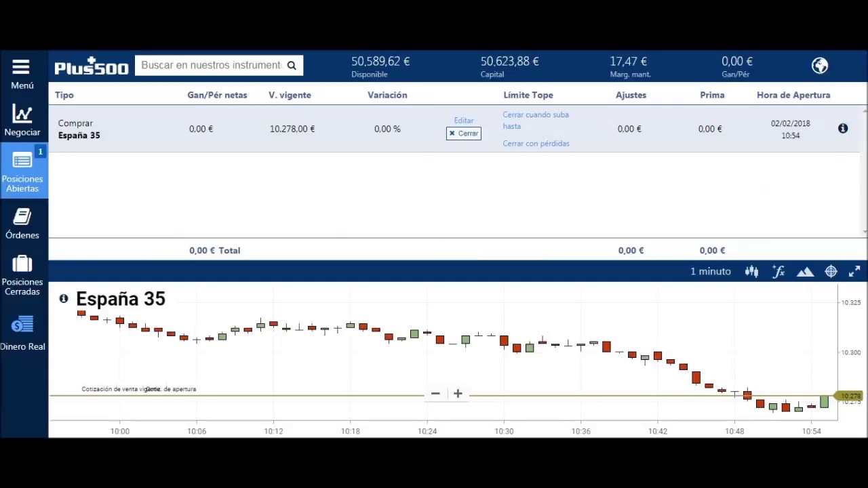Set Cerrar con pérdidas stop
The height and width of the screenshot is (488, 868).
(536, 144)
